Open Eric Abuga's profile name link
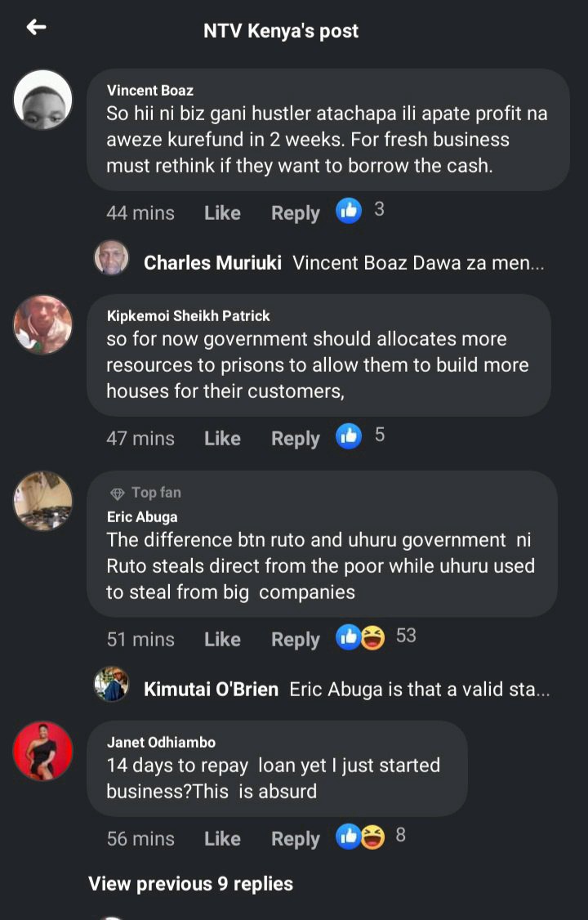 click(x=142, y=517)
